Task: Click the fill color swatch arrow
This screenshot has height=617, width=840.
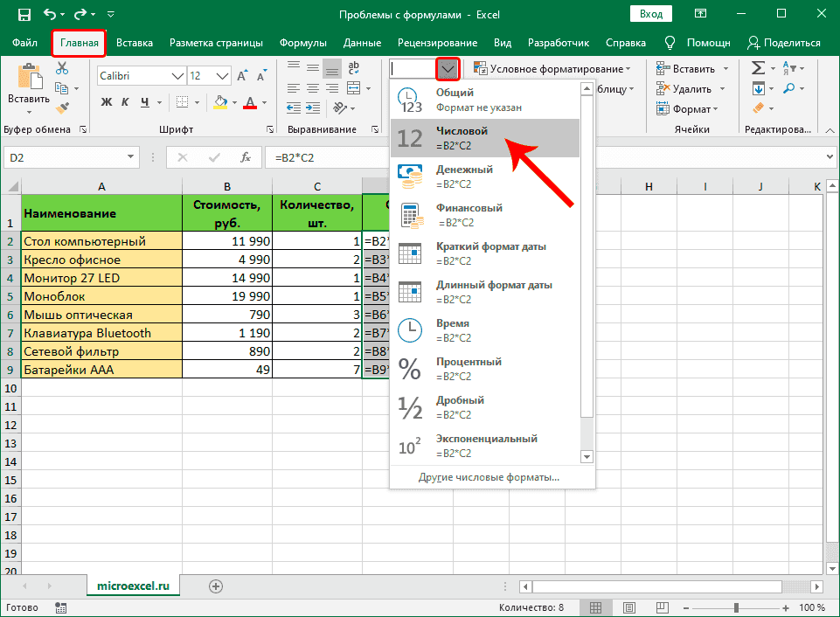Action: pos(233,102)
